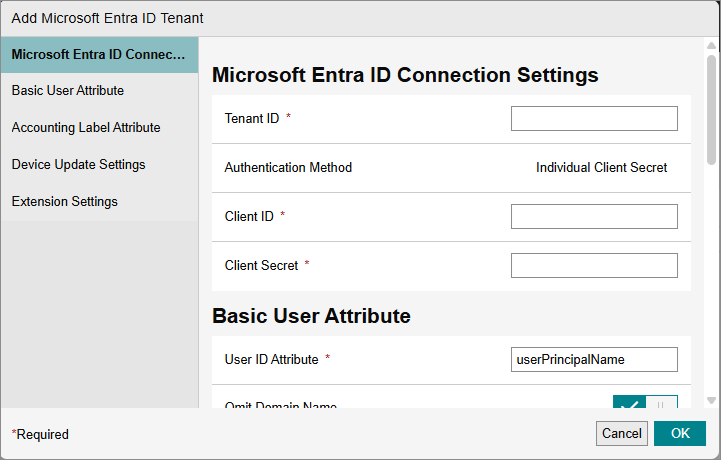The width and height of the screenshot is (721, 460).
Task: Click scrollbar down arrow
Action: 711,400
